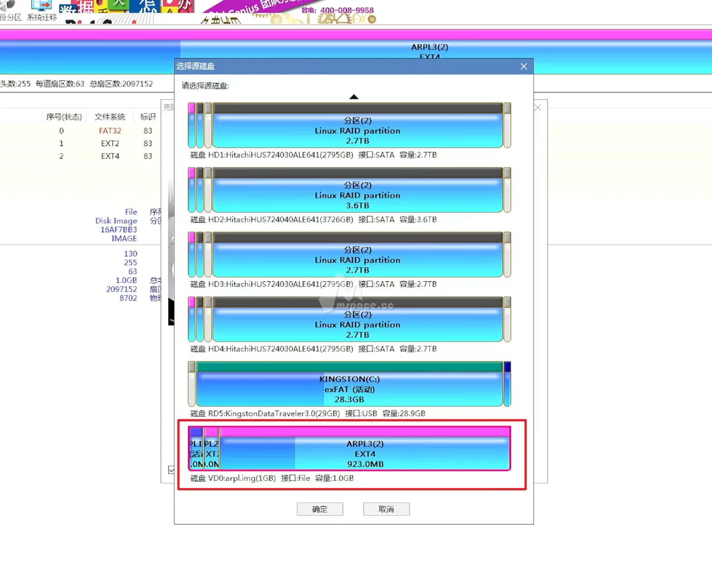
Task: Click the small pink first partition block of HD3
Action: point(192,255)
